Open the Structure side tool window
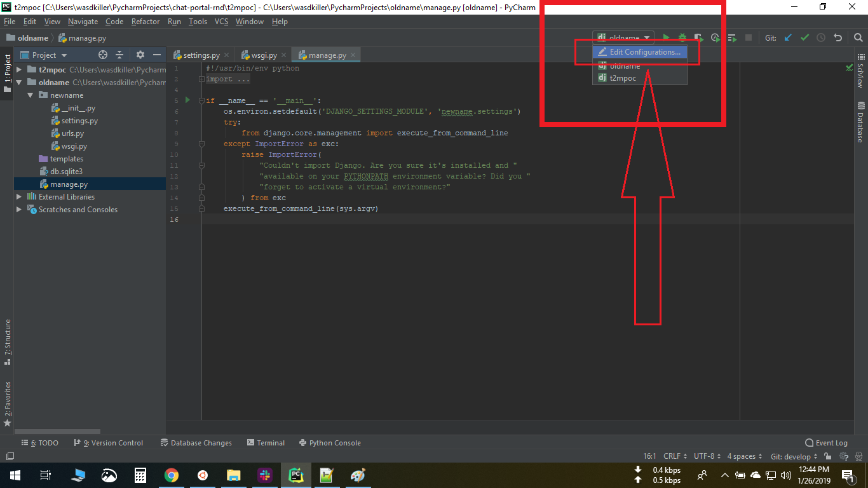This screenshot has height=488, width=868. click(7, 342)
